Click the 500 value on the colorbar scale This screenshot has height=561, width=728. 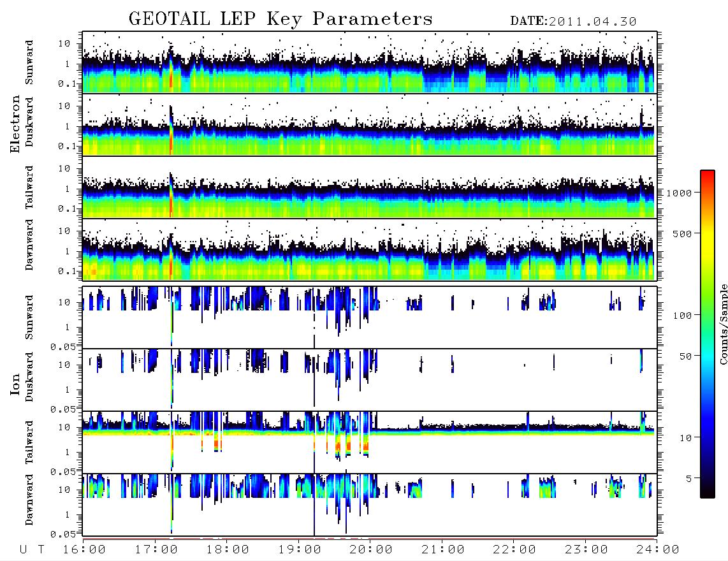(683, 233)
